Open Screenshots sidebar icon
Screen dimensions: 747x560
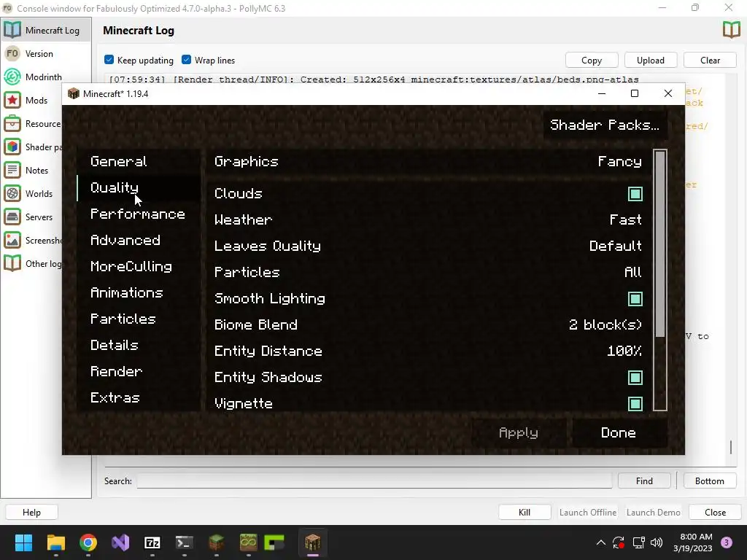12,240
